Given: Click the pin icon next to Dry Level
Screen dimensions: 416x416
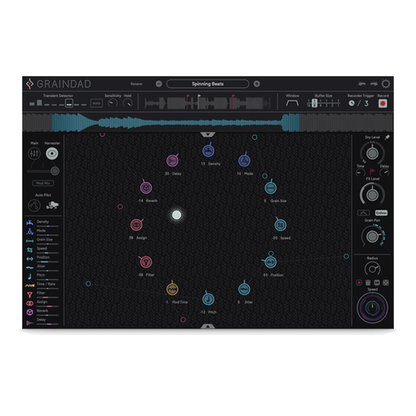Looking at the screenshot, I should (x=387, y=137).
